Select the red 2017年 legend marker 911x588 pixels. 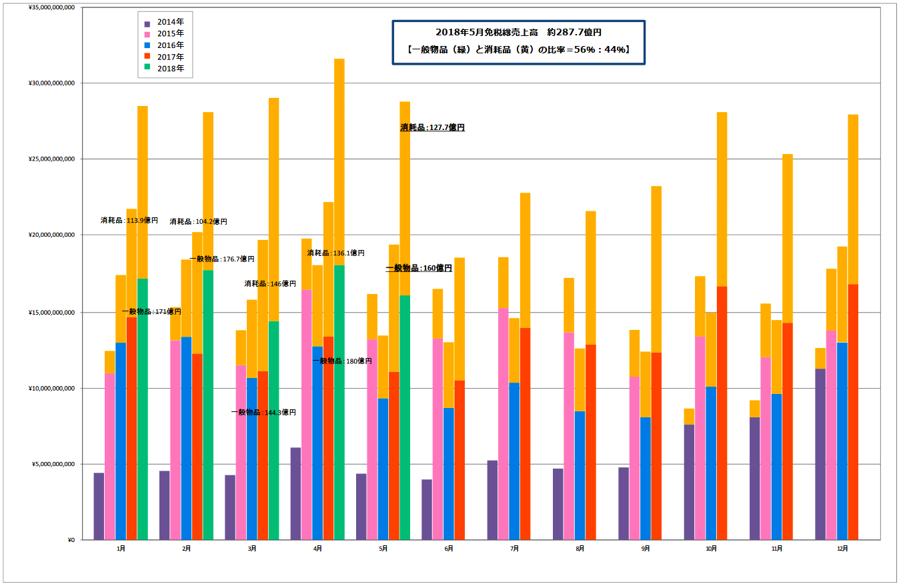point(147,57)
